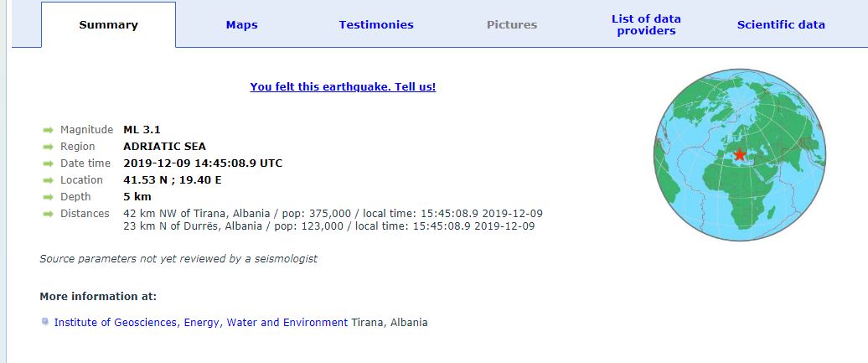868x363 pixels.
Task: Click the 41.53 N ; 19.40 E coordinates
Action: [172, 179]
